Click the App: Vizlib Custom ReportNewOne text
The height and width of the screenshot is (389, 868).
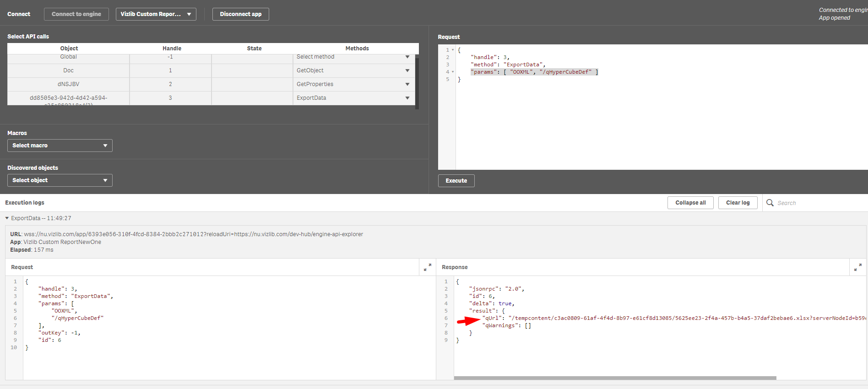tap(56, 242)
